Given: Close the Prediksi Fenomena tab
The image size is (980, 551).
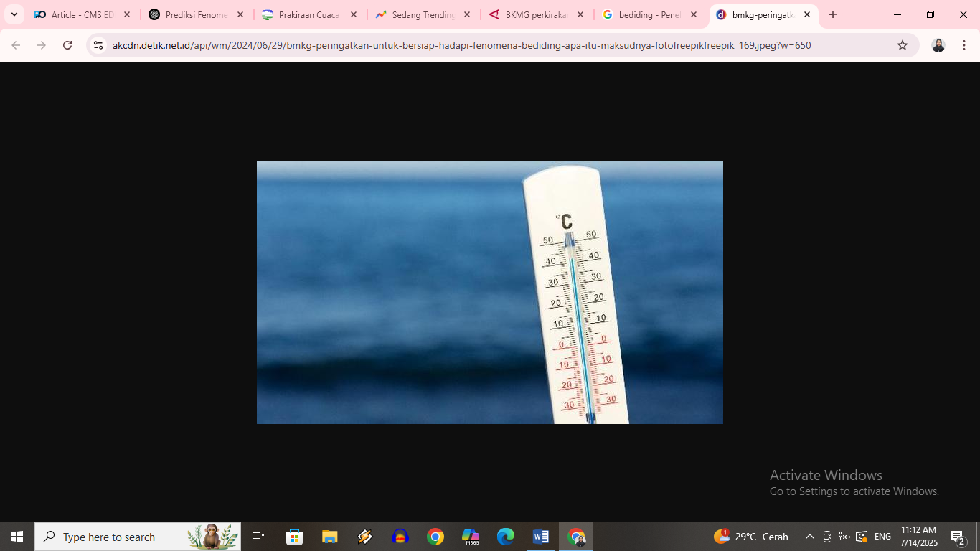Looking at the screenshot, I should [240, 14].
